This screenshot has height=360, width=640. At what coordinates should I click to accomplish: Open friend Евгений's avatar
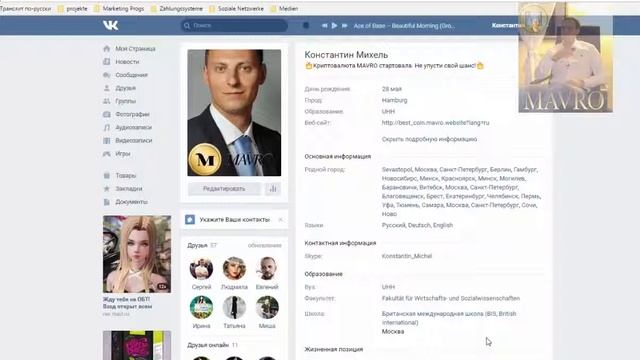tap(267, 269)
